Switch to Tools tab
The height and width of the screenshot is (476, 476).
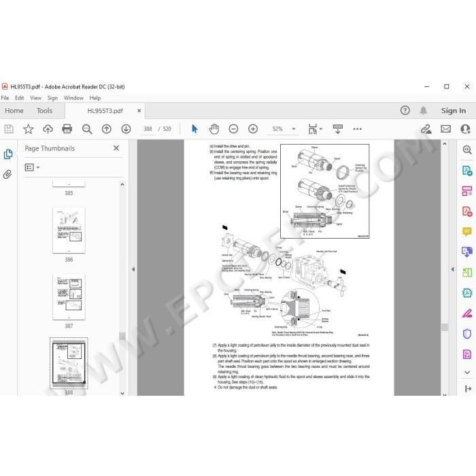[x=45, y=110]
